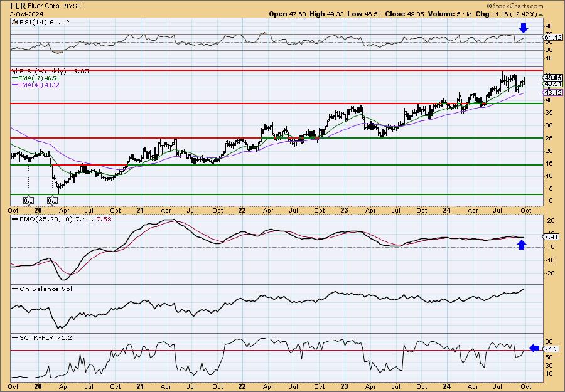Click the 'EMA(17) 46.51' legend entry
The height and width of the screenshot is (392, 565).
tap(40, 78)
